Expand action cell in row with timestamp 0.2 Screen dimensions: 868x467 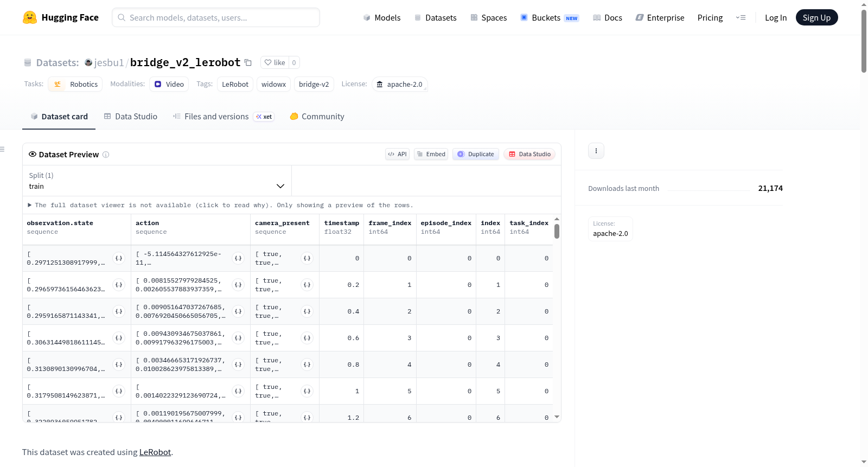238,285
